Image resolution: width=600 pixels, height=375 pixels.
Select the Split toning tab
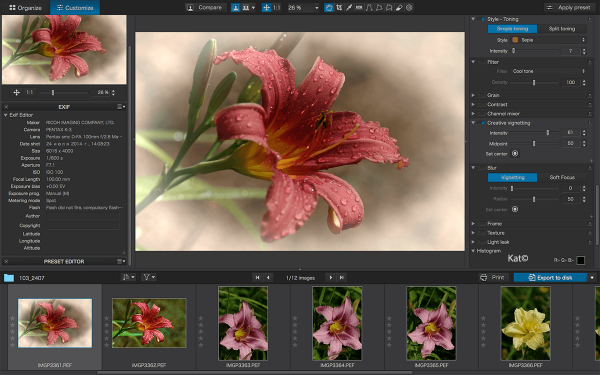click(562, 29)
